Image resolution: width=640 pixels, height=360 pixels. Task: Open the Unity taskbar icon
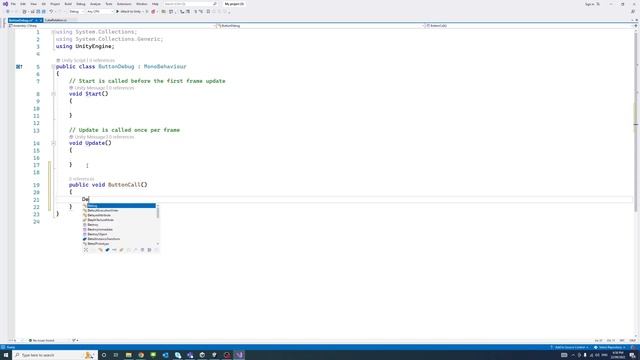coord(202,355)
